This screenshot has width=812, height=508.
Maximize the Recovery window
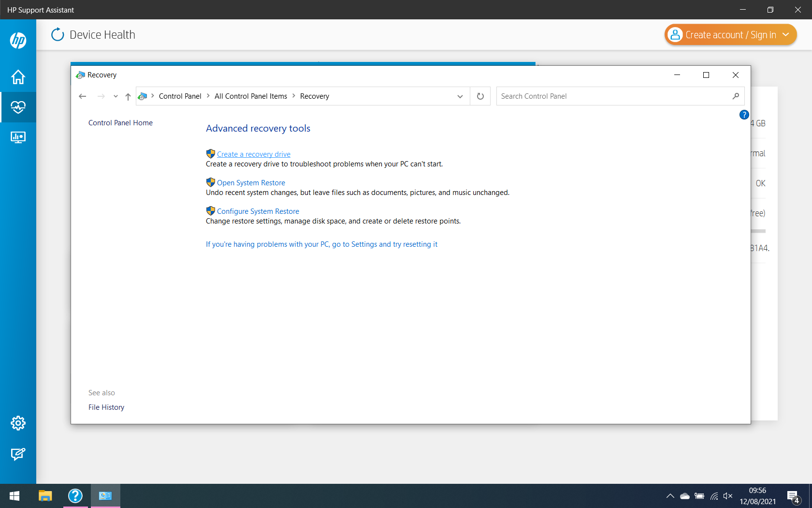pos(706,75)
